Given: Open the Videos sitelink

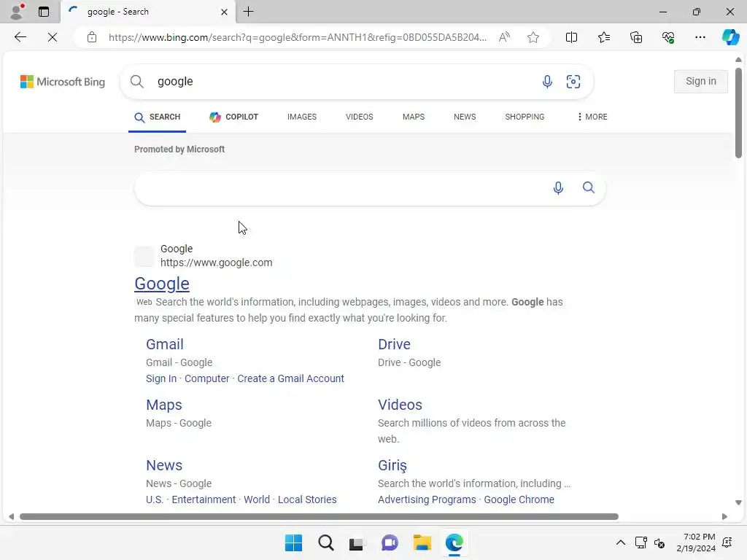Looking at the screenshot, I should coord(400,405).
